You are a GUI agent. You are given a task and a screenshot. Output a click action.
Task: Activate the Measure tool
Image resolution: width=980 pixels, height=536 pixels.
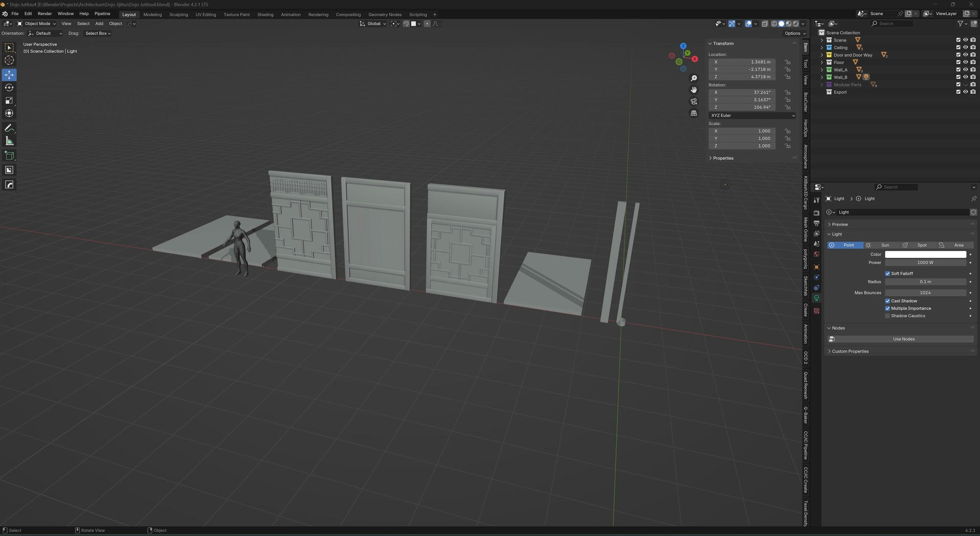pos(9,141)
